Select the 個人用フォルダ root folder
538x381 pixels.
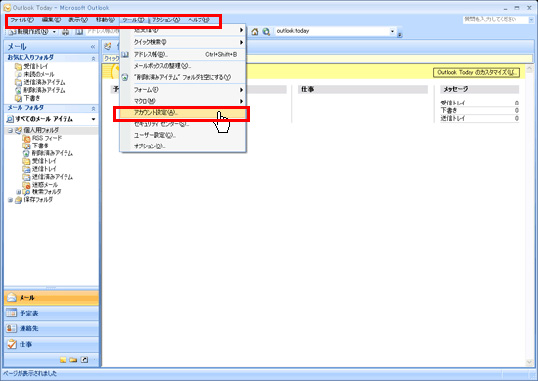tap(41, 130)
